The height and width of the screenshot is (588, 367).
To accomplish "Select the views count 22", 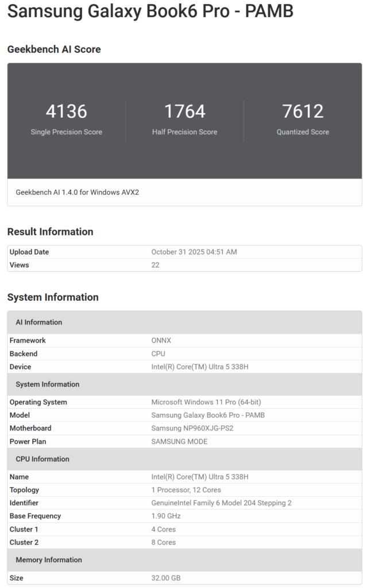I will pyautogui.click(x=155, y=265).
